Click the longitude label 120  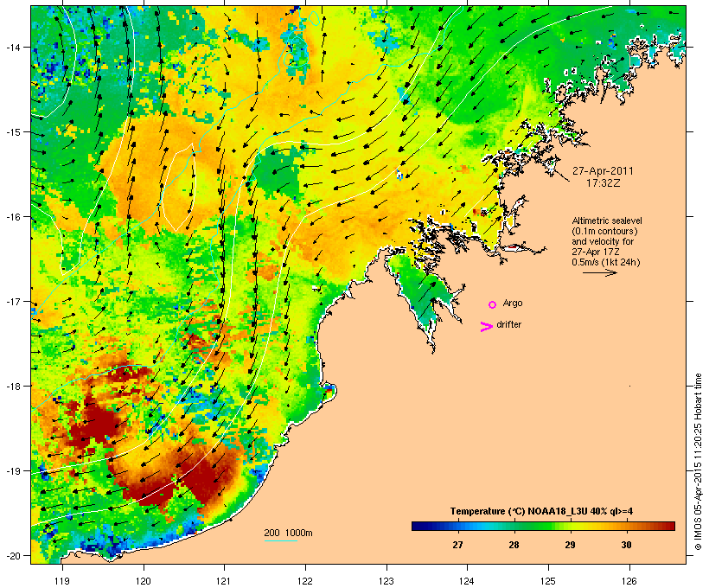click(144, 581)
